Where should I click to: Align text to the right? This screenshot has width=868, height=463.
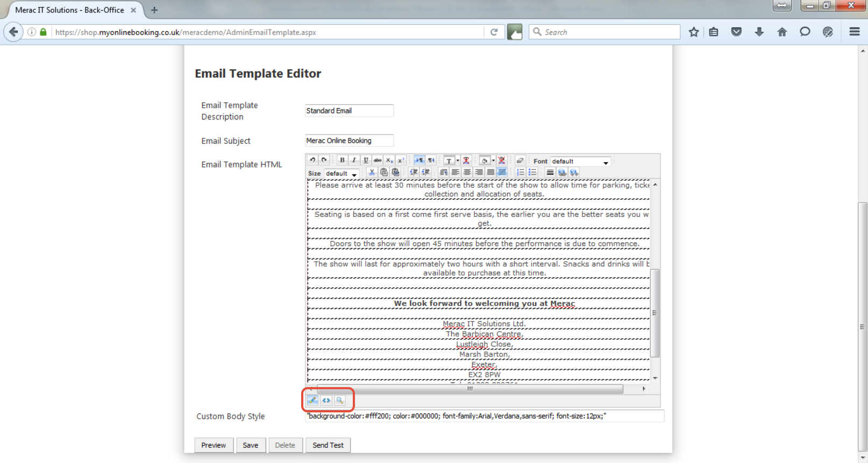[x=479, y=172]
